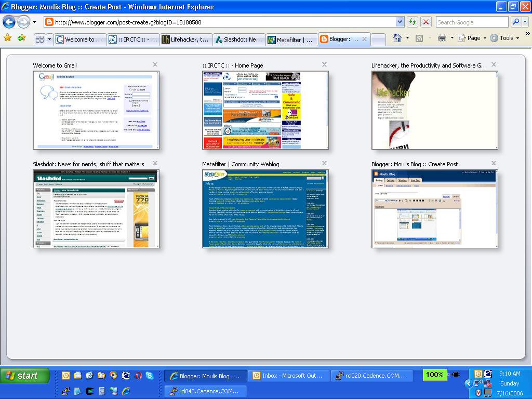Open the Home button dropdown arrow
The height and width of the screenshot is (399, 532).
coord(407,38)
